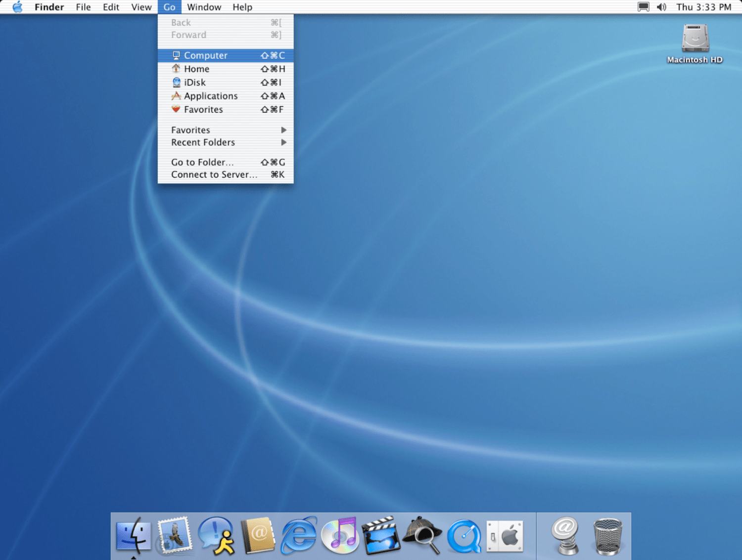Open the Address Book Dock icon
The image size is (742, 560).
coord(258,536)
